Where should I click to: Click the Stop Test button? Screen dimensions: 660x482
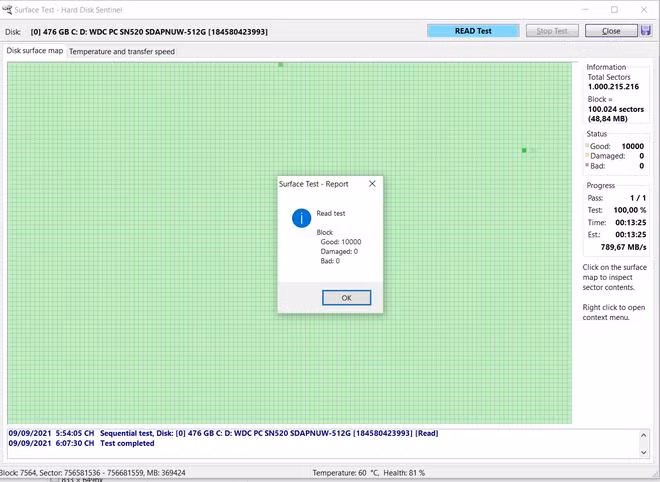[x=552, y=31]
